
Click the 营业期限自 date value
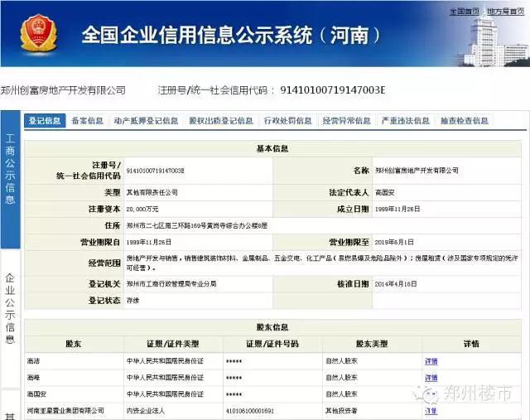pos(149,242)
